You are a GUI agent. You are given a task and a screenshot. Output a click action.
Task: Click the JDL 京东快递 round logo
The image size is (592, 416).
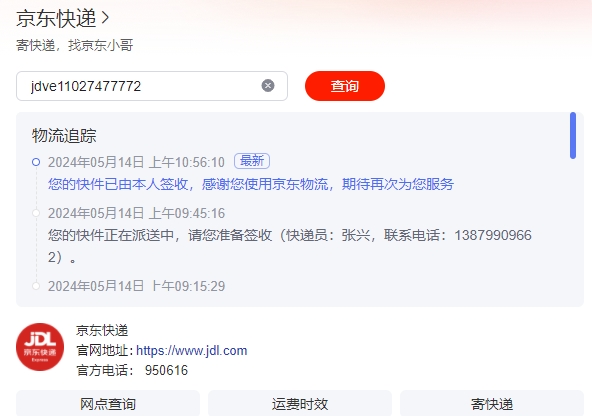[40, 347]
